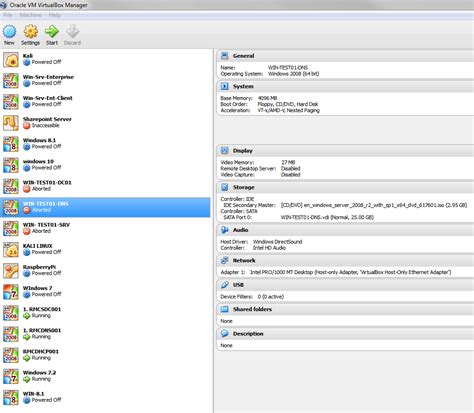This screenshot has height=413, width=474.
Task: Open Description settings via heading link
Action: coord(248,334)
